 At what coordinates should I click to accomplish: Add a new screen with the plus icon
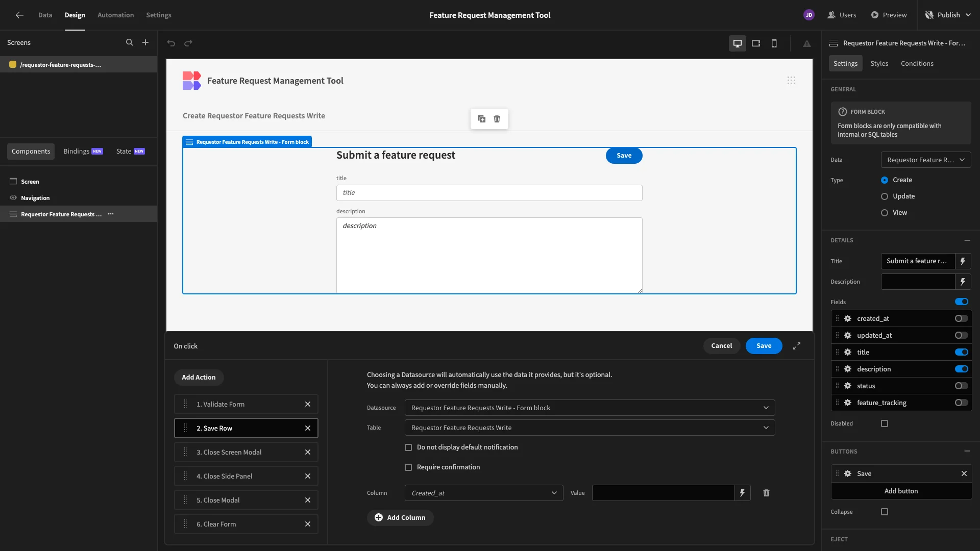coord(145,43)
